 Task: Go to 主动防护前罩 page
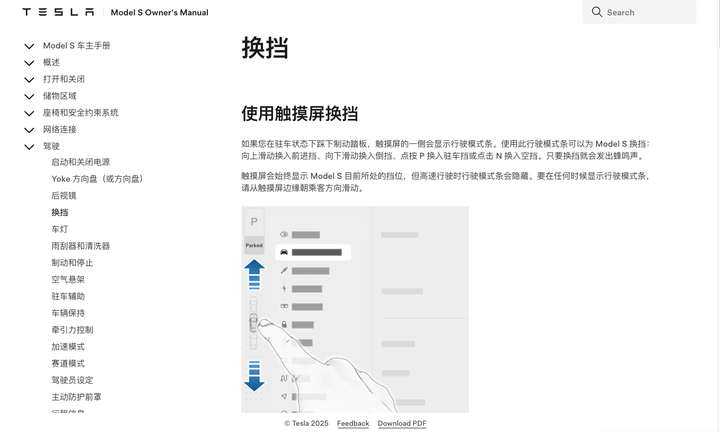coord(76,397)
